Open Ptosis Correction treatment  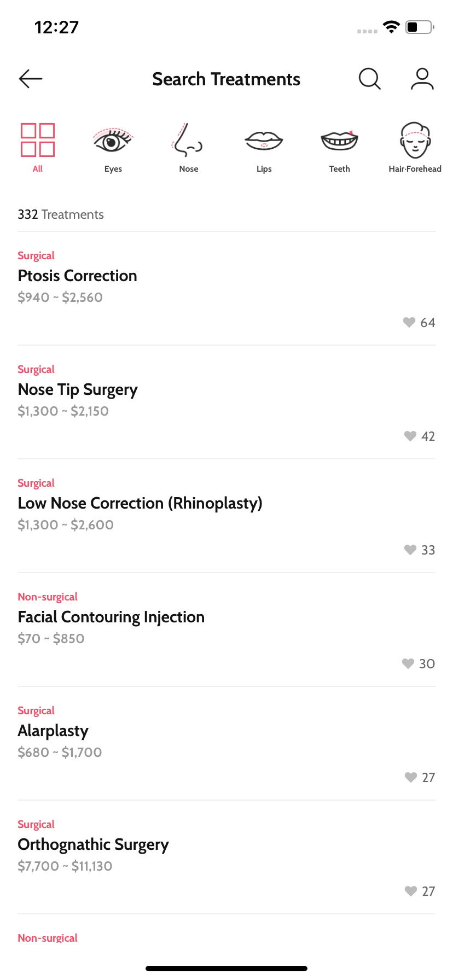(x=226, y=289)
